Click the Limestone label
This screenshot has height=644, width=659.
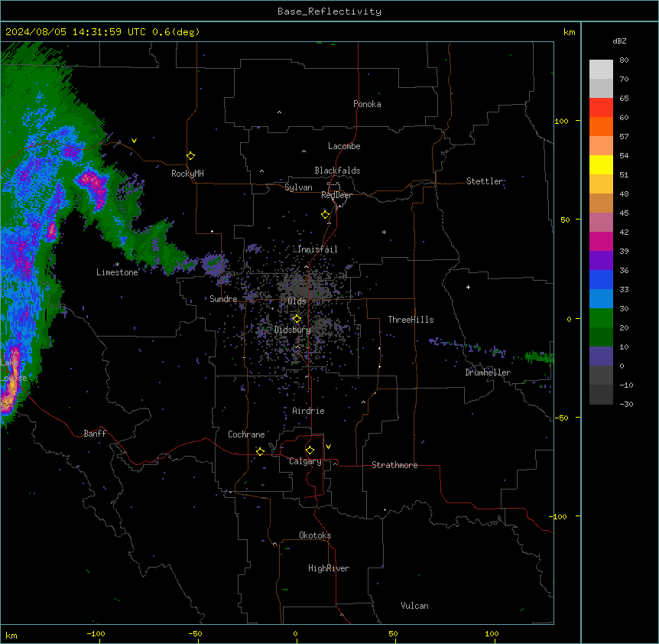117,272
